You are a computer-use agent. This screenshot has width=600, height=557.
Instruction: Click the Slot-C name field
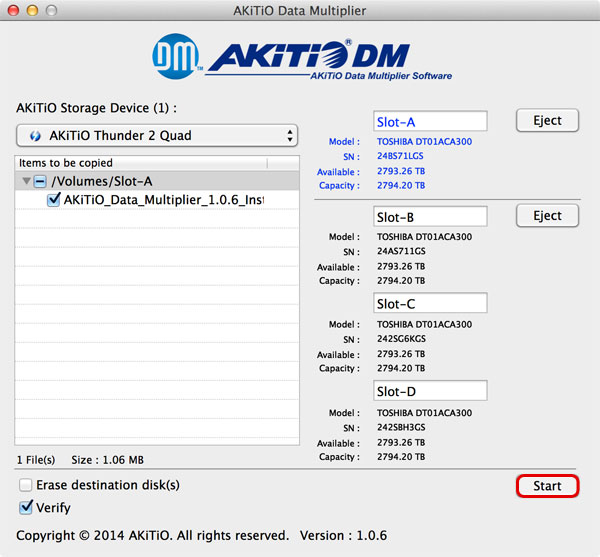430,303
